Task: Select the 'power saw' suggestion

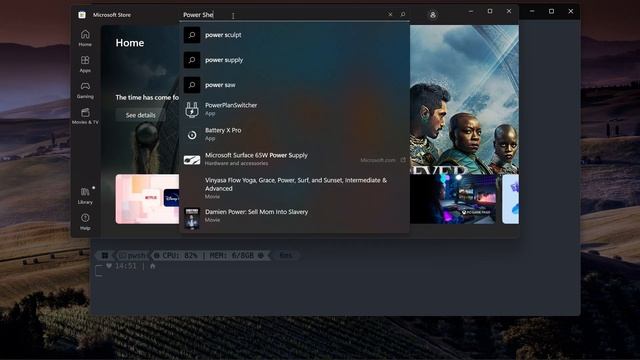Action: 294,85
